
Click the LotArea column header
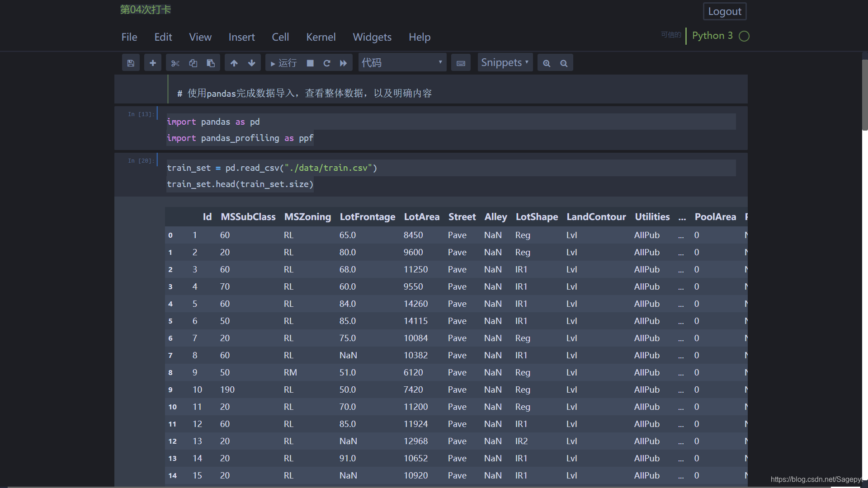click(422, 217)
